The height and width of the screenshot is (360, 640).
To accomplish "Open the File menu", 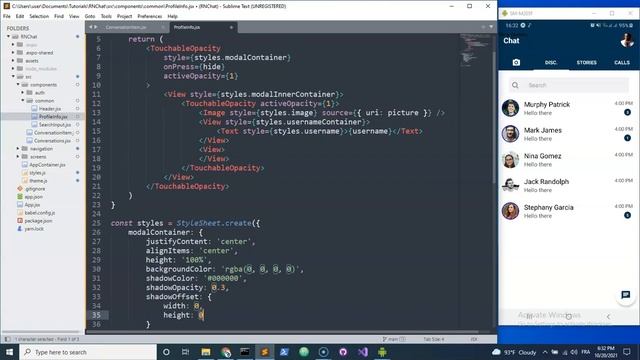I will click(7, 16).
